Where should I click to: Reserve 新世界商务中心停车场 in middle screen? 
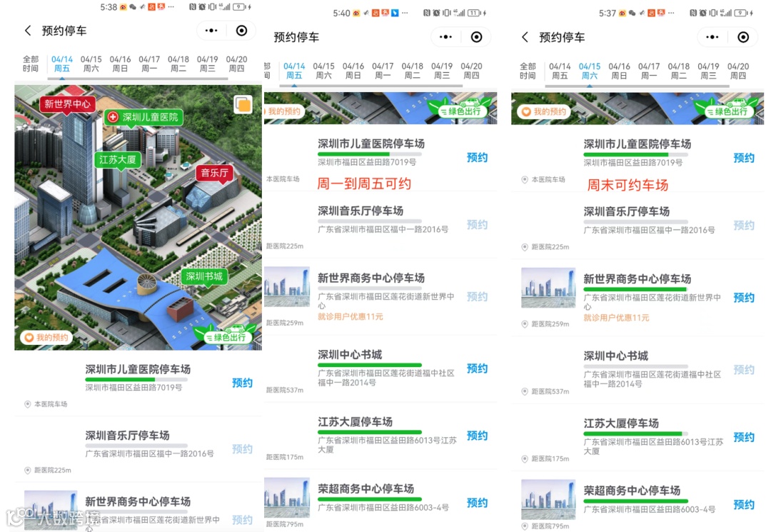(477, 296)
